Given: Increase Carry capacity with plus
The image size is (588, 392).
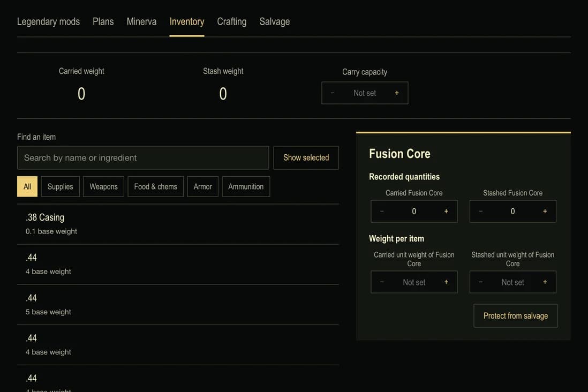Looking at the screenshot, I should pos(397,93).
